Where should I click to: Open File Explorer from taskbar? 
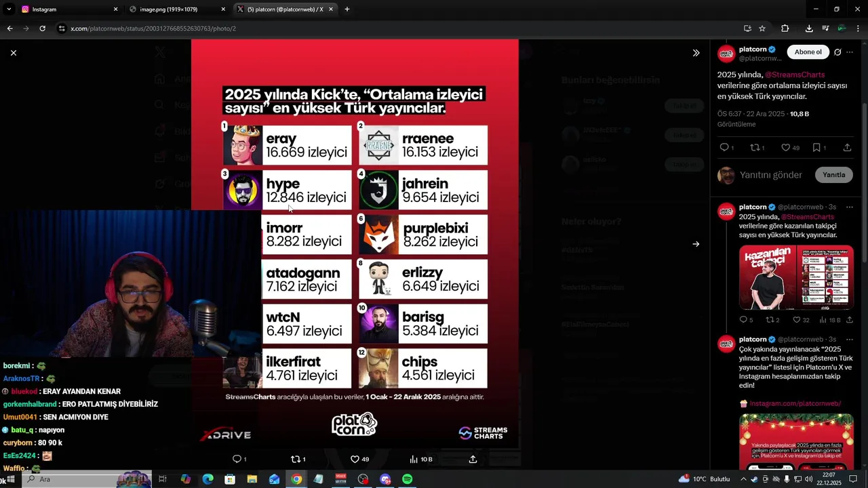252,479
